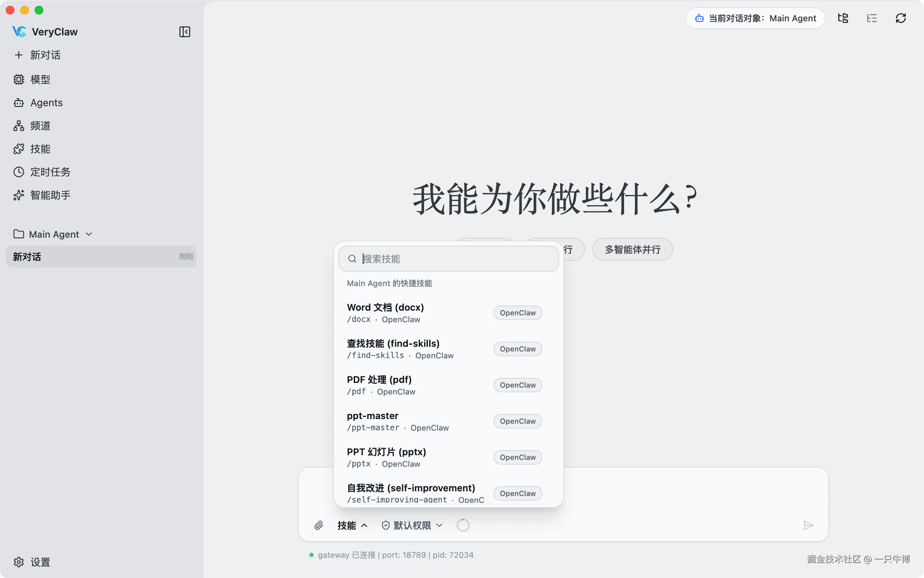Click the send message arrow icon

point(808,525)
